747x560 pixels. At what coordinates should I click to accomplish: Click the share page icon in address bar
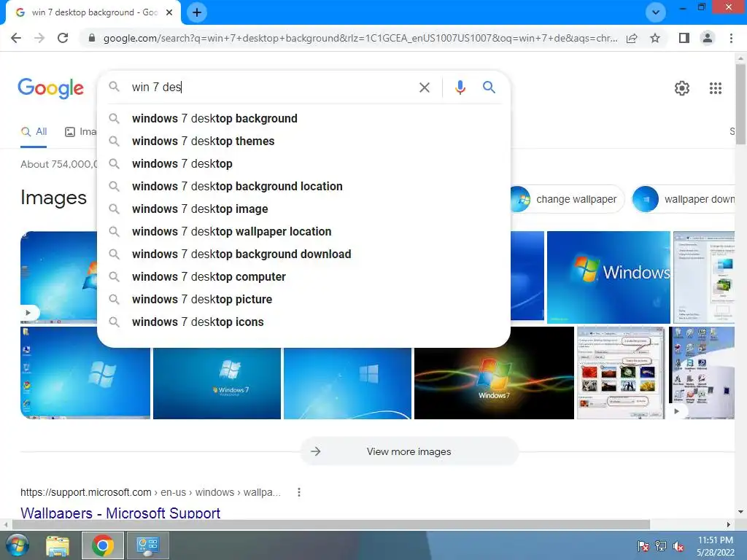pos(632,38)
